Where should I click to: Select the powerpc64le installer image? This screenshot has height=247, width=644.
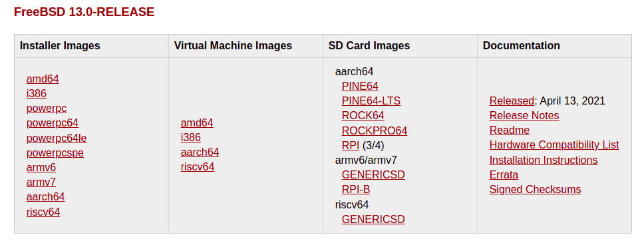57,138
